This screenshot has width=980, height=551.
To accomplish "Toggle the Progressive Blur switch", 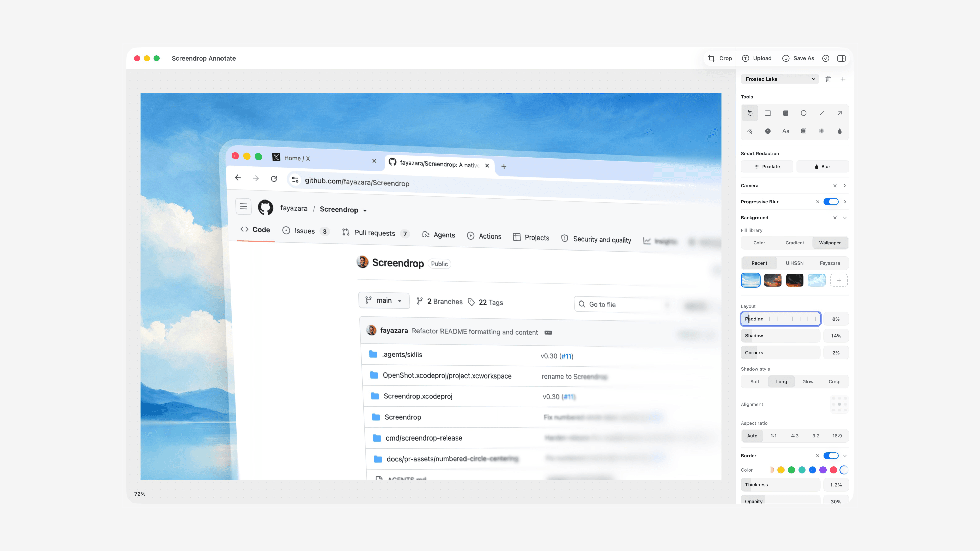I will 831,202.
